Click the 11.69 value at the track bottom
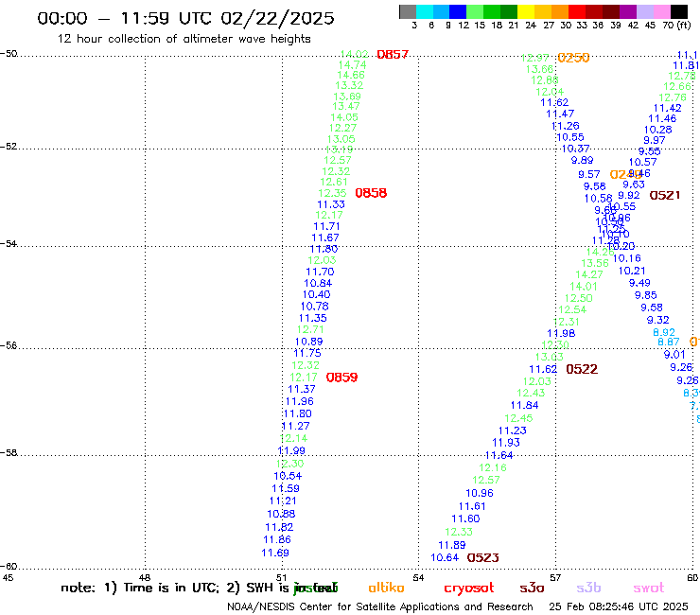This screenshot has height=615, width=700. pyautogui.click(x=275, y=553)
